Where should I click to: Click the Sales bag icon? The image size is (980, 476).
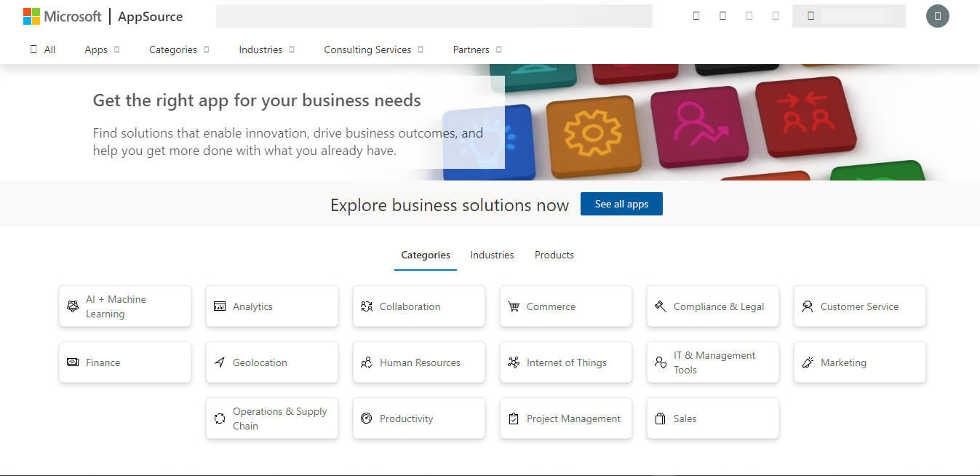[x=661, y=418]
